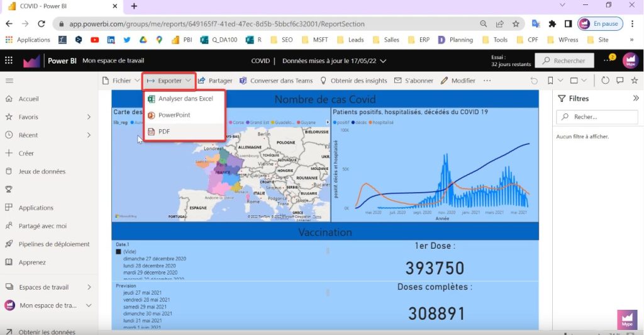Select dimanche 27 décembre 2020 date

155,259
